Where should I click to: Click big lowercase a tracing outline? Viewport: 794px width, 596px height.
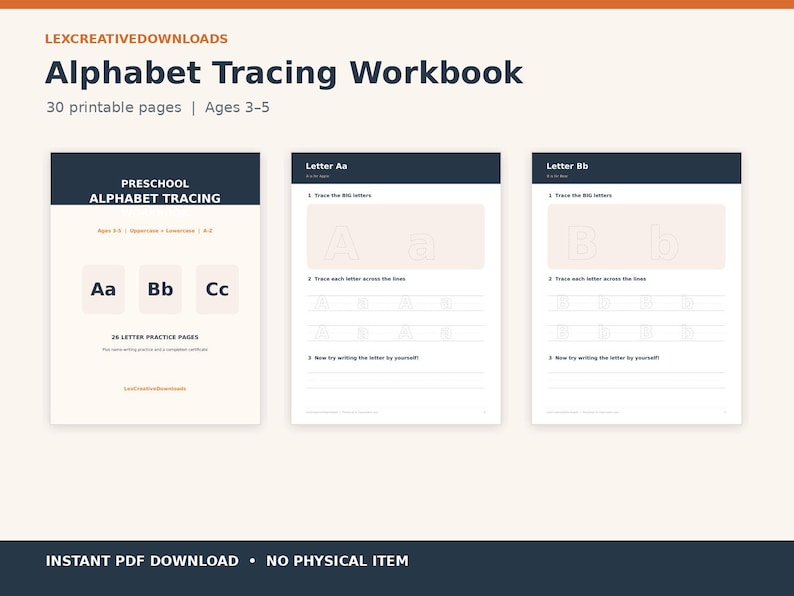(421, 247)
